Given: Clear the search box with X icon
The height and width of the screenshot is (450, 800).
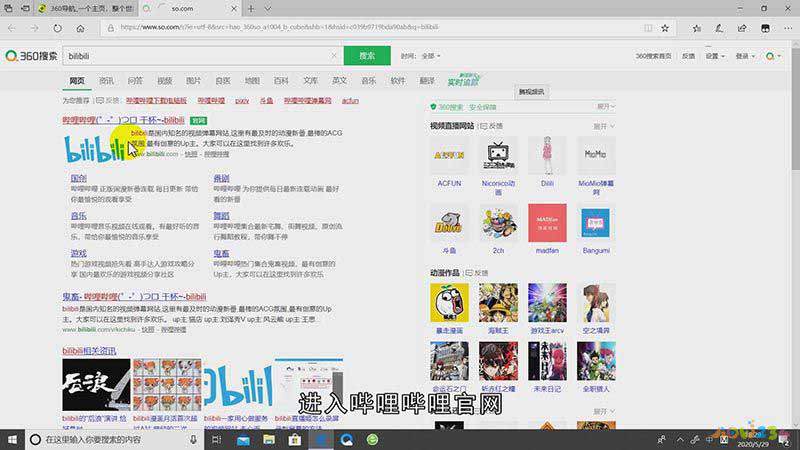Looking at the screenshot, I should (334, 56).
